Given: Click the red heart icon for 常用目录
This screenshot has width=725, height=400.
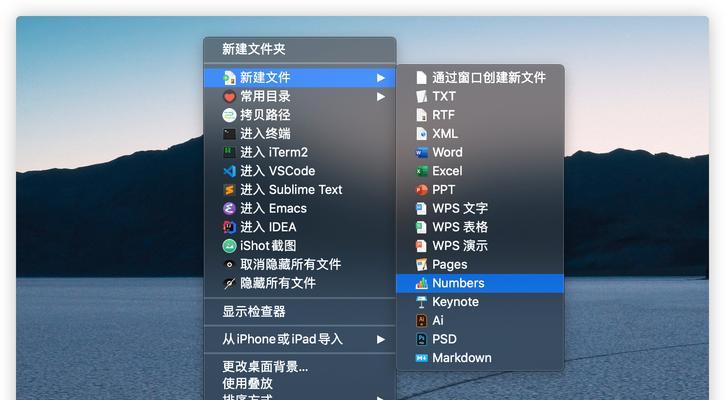Looking at the screenshot, I should tap(229, 97).
